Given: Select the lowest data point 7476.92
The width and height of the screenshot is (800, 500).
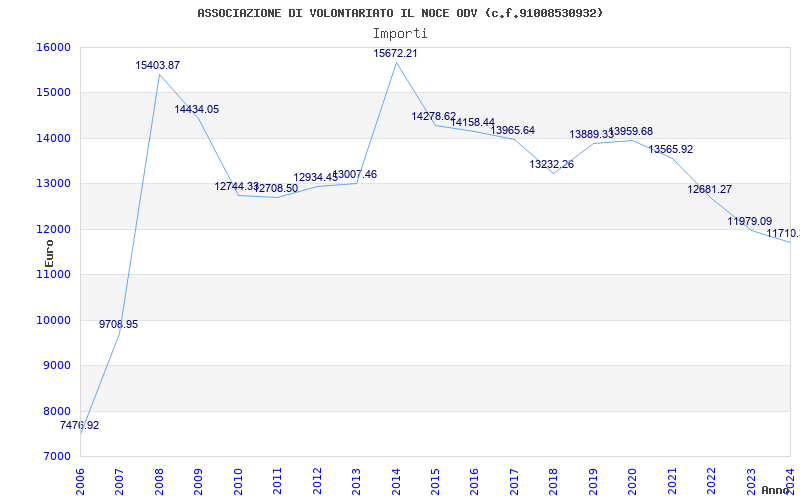Looking at the screenshot, I should pyautogui.click(x=79, y=425).
